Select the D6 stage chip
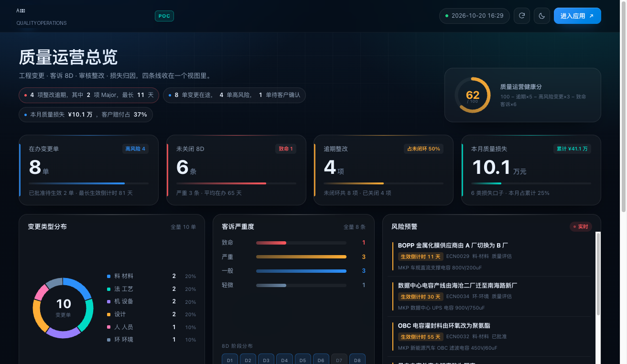The height and width of the screenshot is (364, 627). (x=321, y=359)
